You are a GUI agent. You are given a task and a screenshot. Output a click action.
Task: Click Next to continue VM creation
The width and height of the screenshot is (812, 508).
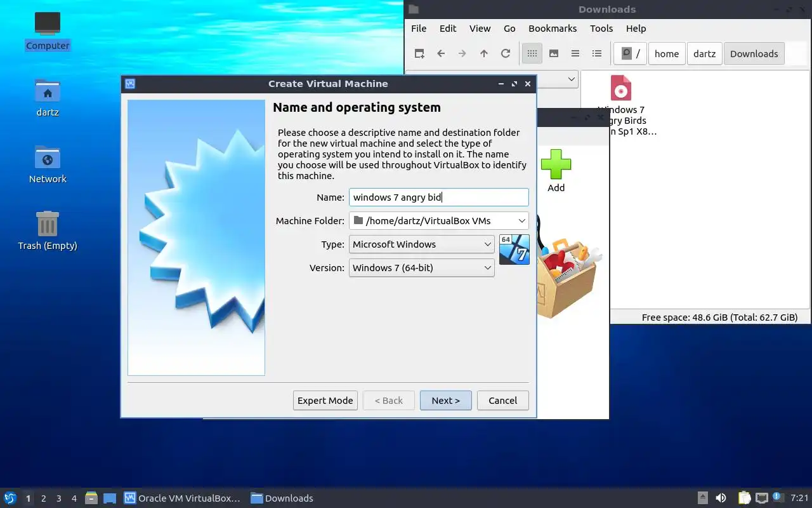point(446,400)
